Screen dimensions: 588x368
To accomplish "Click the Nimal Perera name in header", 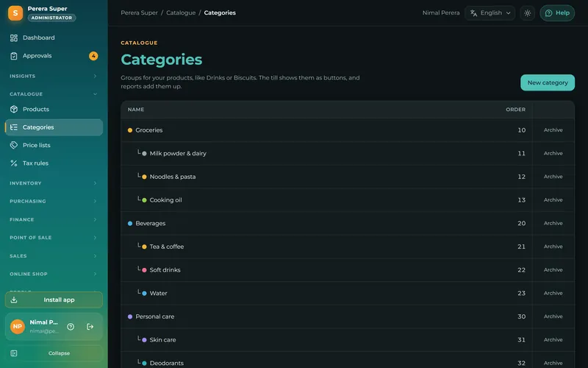I will tap(440, 13).
